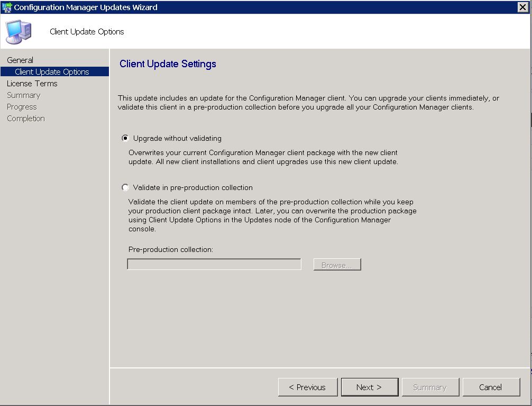Click the wizard icon in the title bar

[7, 7]
